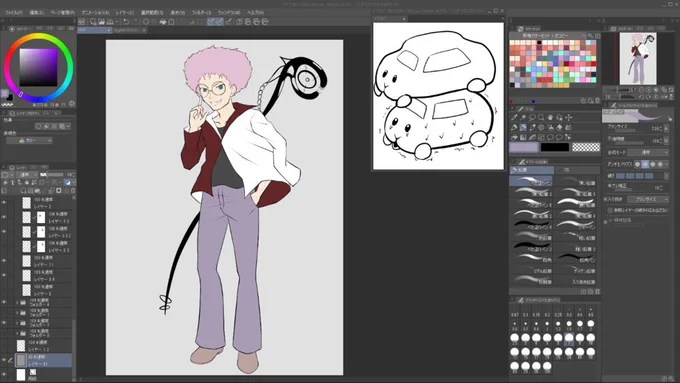Select the magnifier zoom tool
This screenshot has width=680, height=383.
(x=541, y=118)
